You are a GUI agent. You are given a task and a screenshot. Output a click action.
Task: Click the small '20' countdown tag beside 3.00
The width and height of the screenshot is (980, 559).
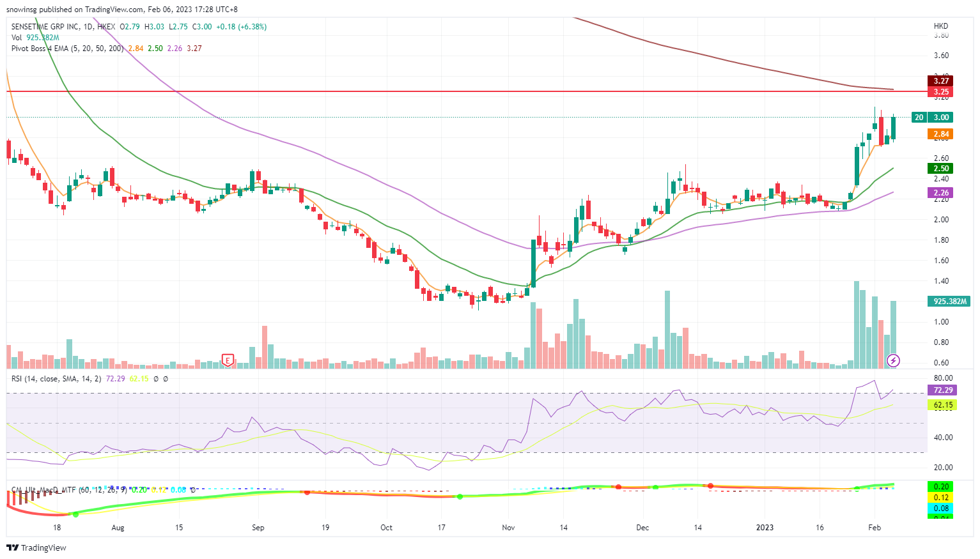pyautogui.click(x=919, y=118)
